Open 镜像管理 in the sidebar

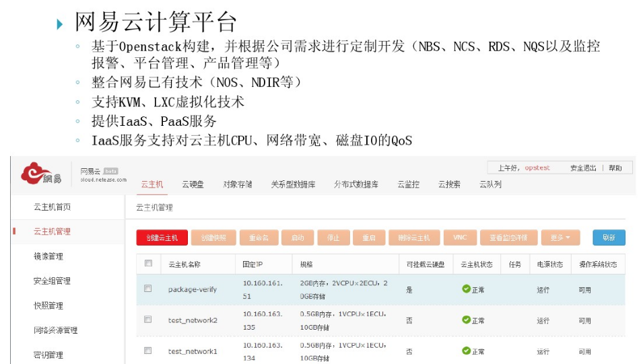(48, 256)
